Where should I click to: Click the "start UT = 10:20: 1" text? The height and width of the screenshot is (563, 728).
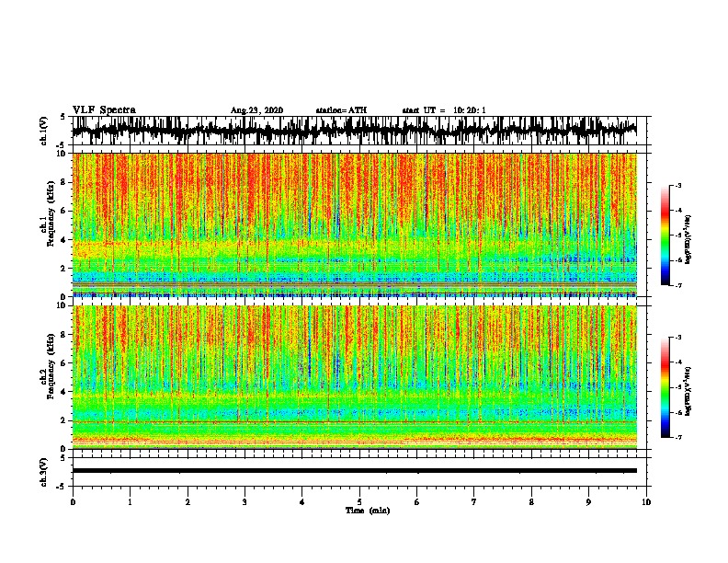[x=444, y=110]
